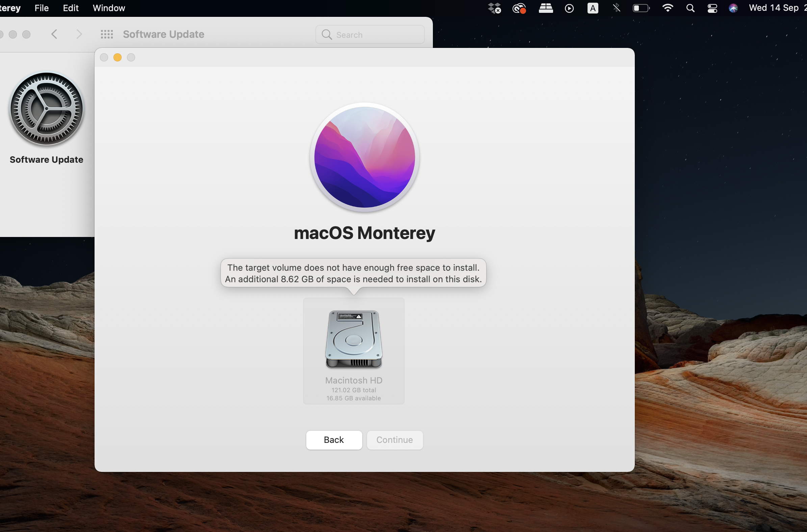Image resolution: width=807 pixels, height=532 pixels.
Task: Open Creative Cloud menu bar icon
Action: pos(519,8)
